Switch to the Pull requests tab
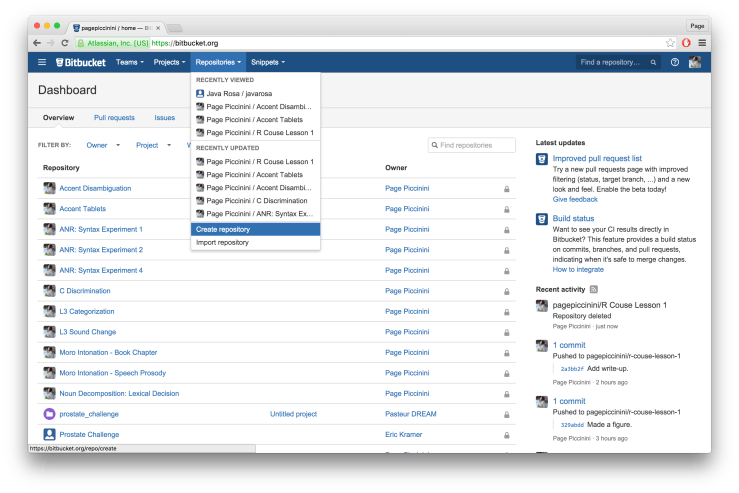 pos(114,117)
